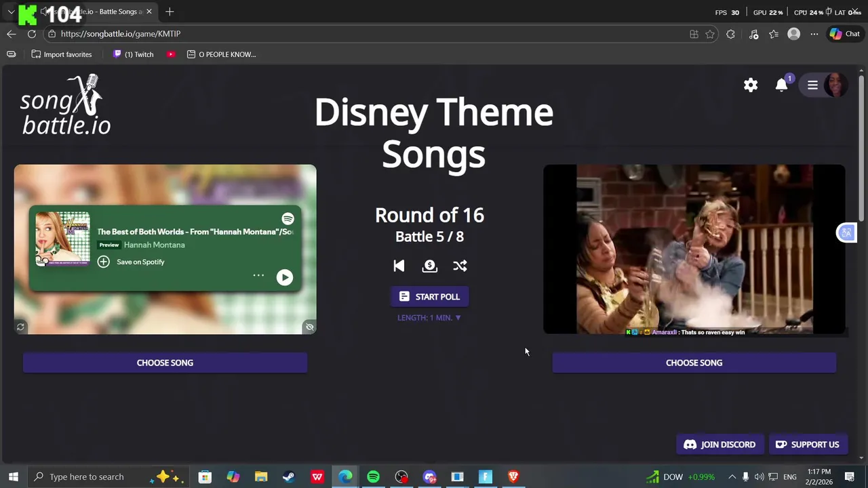Viewport: 868px width, 488px height.
Task: Open the Spotify logo in the embed
Action: click(x=288, y=218)
